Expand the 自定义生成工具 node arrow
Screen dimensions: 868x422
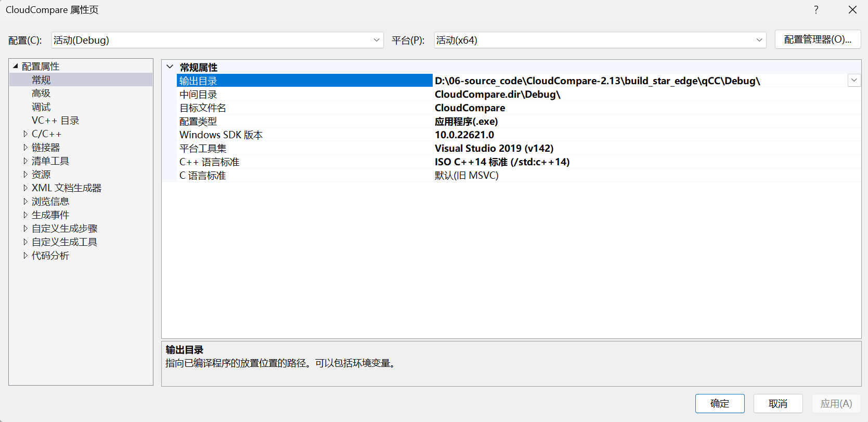click(25, 242)
